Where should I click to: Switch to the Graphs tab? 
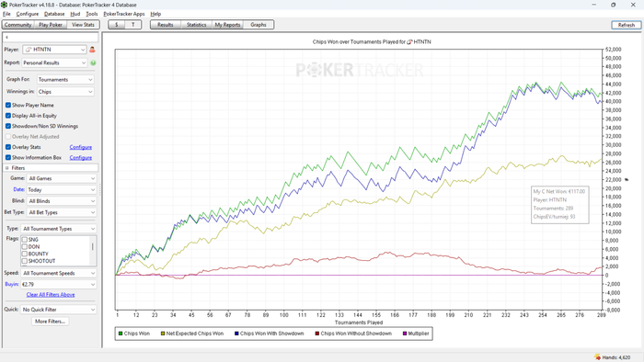click(259, 25)
